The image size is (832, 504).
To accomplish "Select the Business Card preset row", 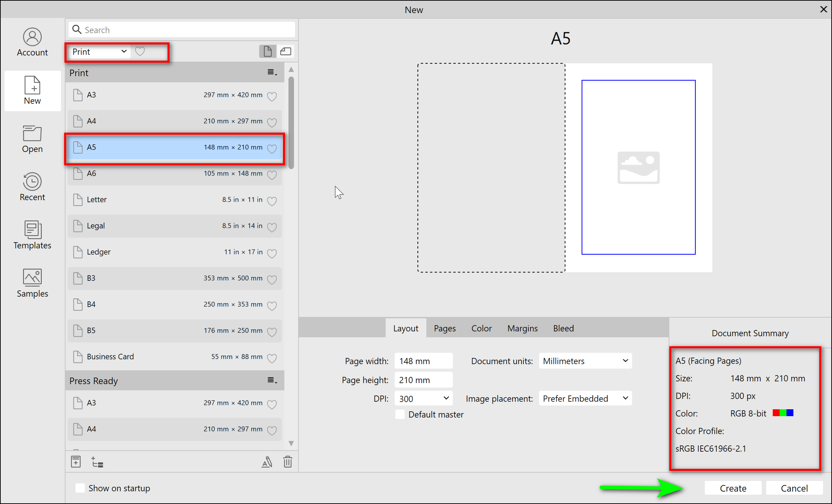I will (x=175, y=357).
